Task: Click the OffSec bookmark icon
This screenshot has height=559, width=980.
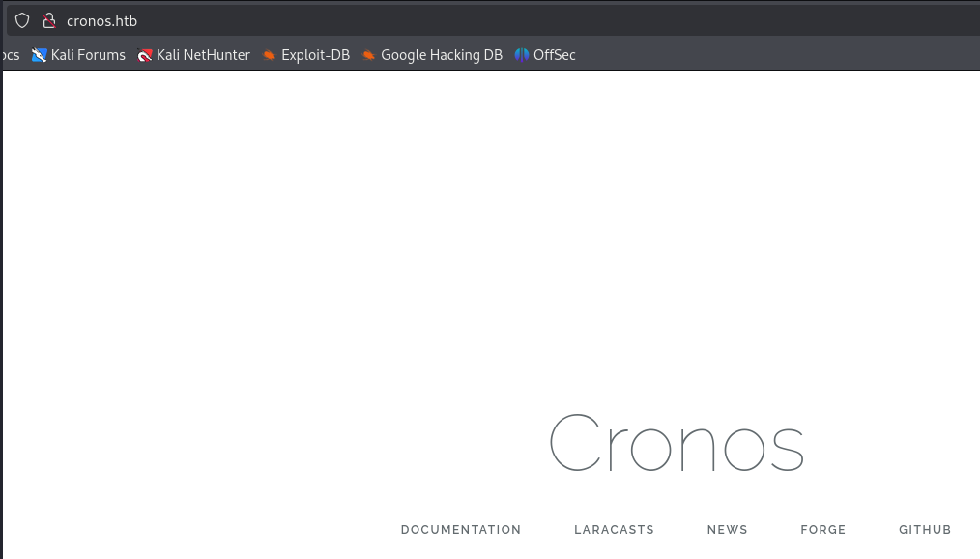Action: tap(522, 55)
